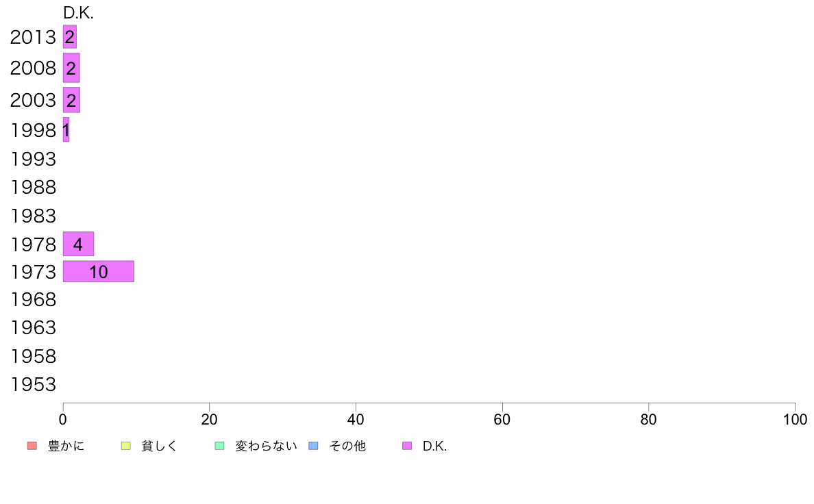Click the 1968 year axis label
Image resolution: width=814 pixels, height=504 pixels.
coord(33,299)
